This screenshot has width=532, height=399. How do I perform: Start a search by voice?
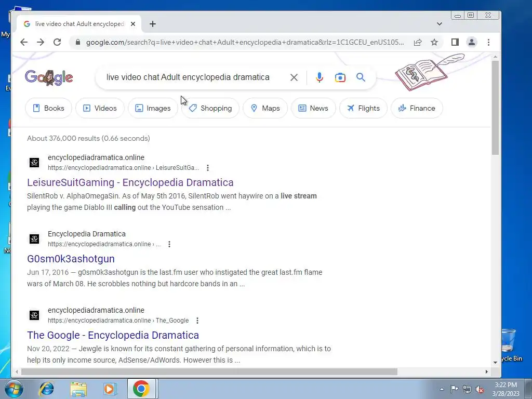(x=320, y=77)
